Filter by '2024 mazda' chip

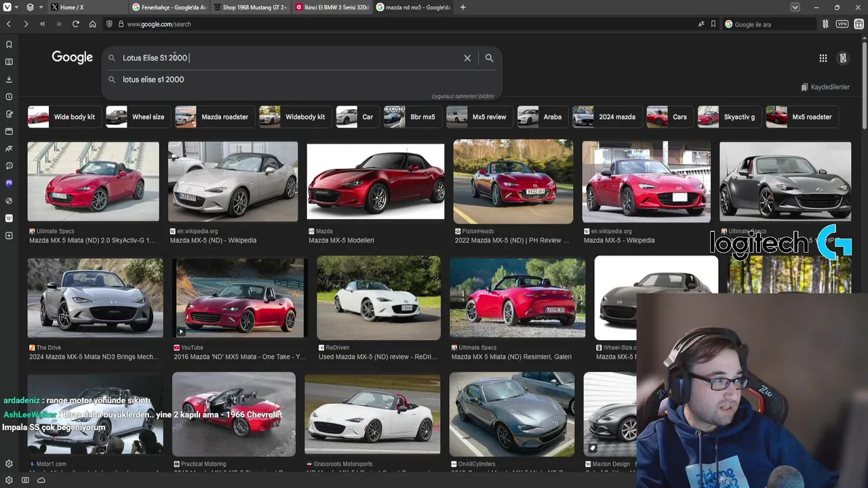point(607,117)
